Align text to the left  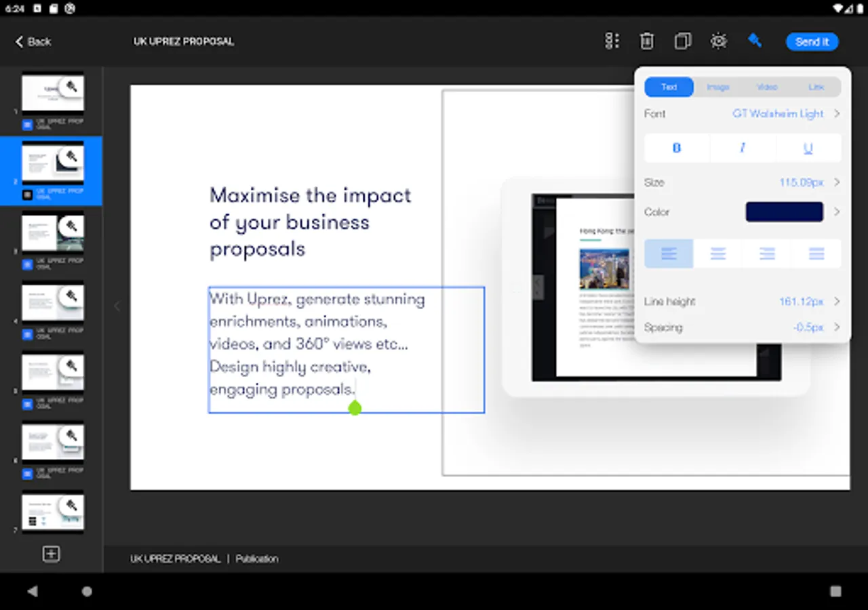click(x=669, y=253)
